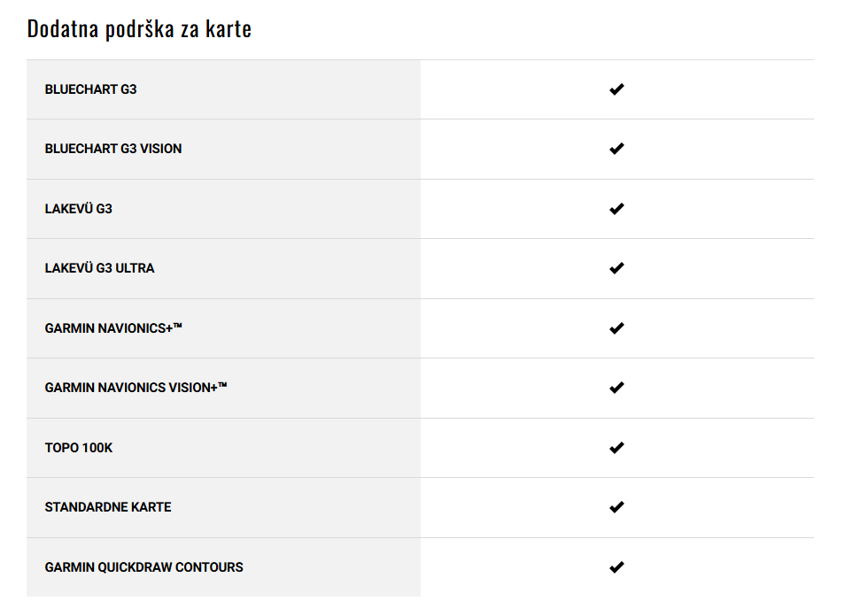
Task: Click the checkmark for LakeVü G3 Ultra
Action: click(x=616, y=268)
